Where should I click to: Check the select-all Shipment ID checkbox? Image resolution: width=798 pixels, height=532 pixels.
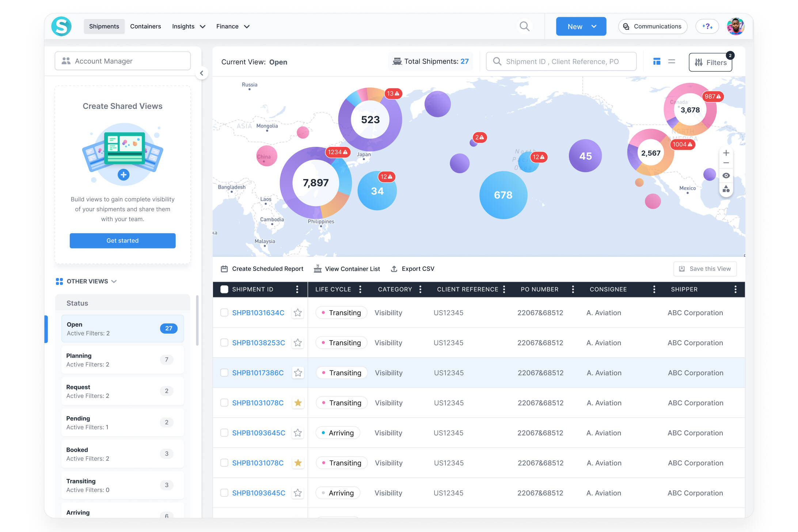224,289
